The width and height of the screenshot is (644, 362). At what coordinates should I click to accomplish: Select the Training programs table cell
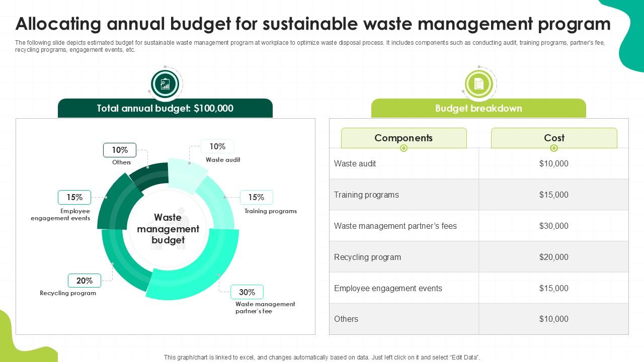coord(404,195)
